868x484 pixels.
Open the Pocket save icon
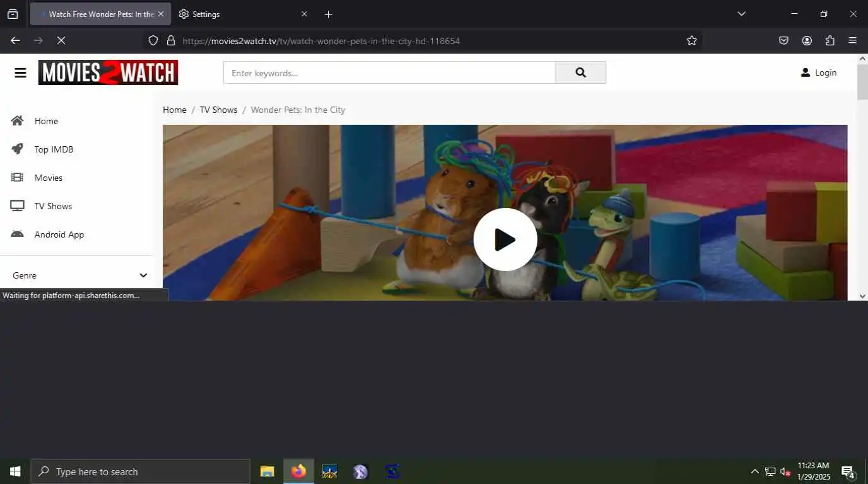(x=783, y=40)
